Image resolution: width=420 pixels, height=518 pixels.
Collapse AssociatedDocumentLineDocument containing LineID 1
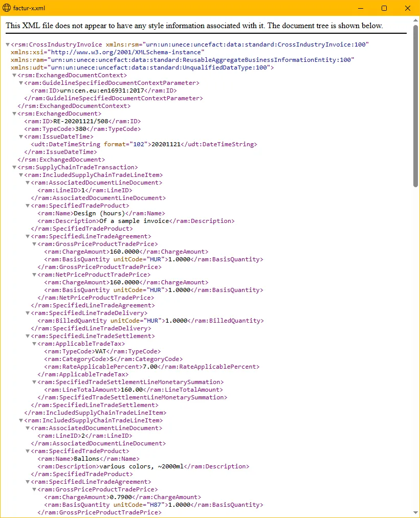pyautogui.click(x=28, y=183)
